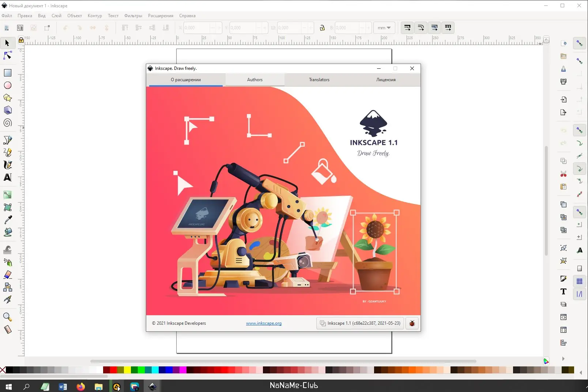This screenshot has height=392, width=588.
Task: Click the bug report icon in About dialog
Action: tap(412, 323)
